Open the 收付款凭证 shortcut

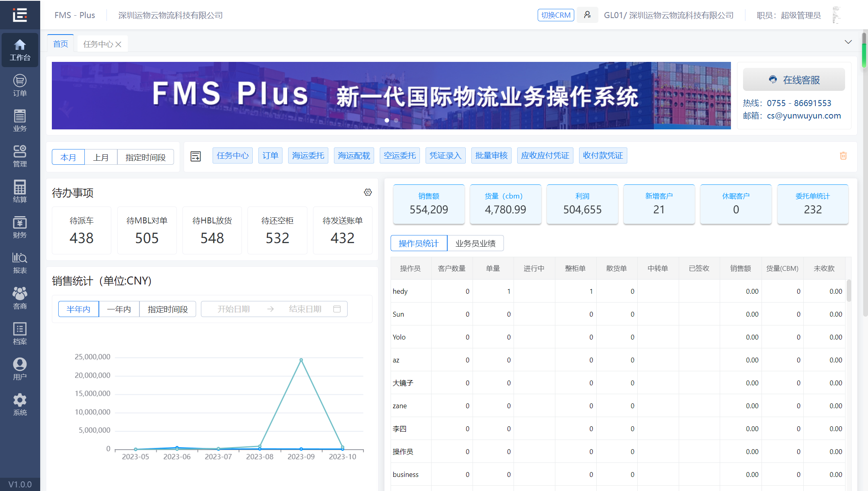coord(603,155)
